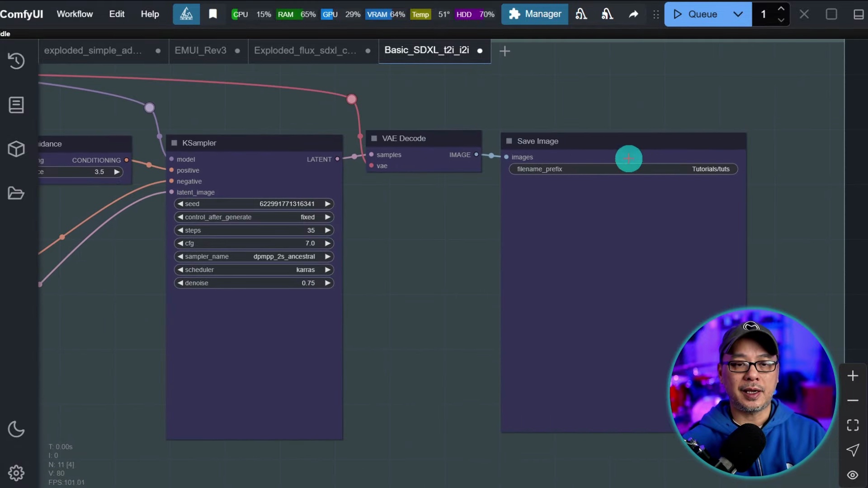Open the node library list icon
The width and height of the screenshot is (868, 488).
point(16,105)
